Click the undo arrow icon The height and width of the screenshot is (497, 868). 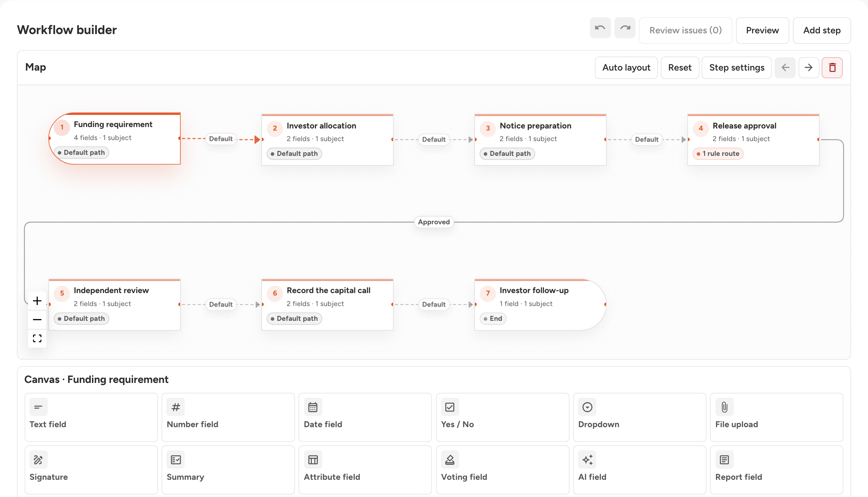point(600,28)
